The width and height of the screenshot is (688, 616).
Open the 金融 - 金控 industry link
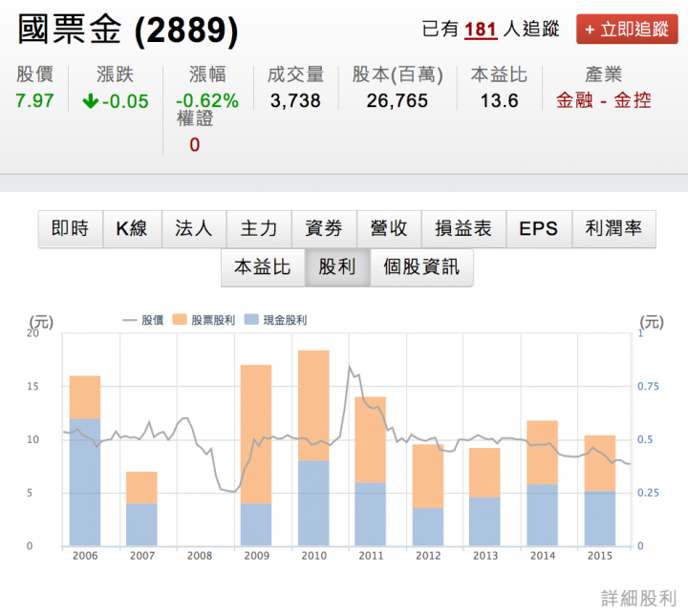tap(603, 100)
